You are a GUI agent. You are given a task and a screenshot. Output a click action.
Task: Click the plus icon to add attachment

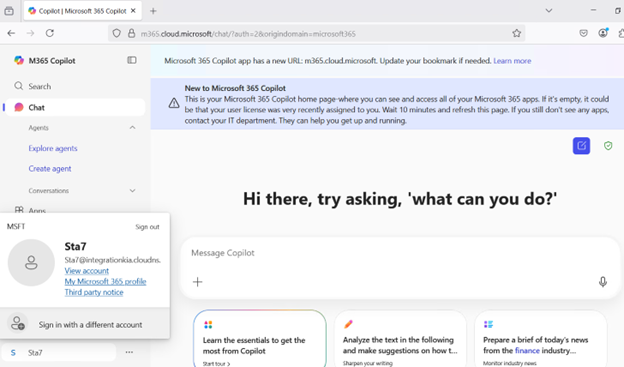pos(197,282)
